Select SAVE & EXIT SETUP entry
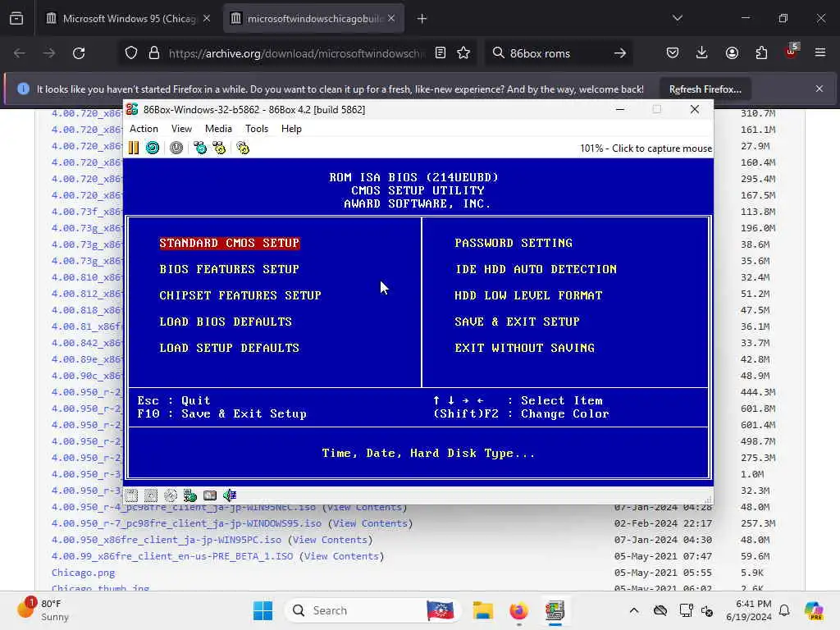This screenshot has height=630, width=840. (x=517, y=322)
